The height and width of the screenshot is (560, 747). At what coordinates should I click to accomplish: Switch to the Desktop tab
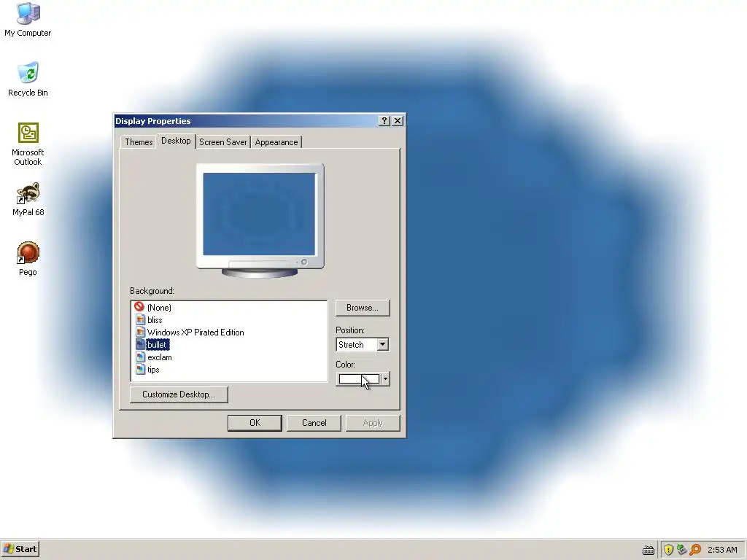(176, 141)
